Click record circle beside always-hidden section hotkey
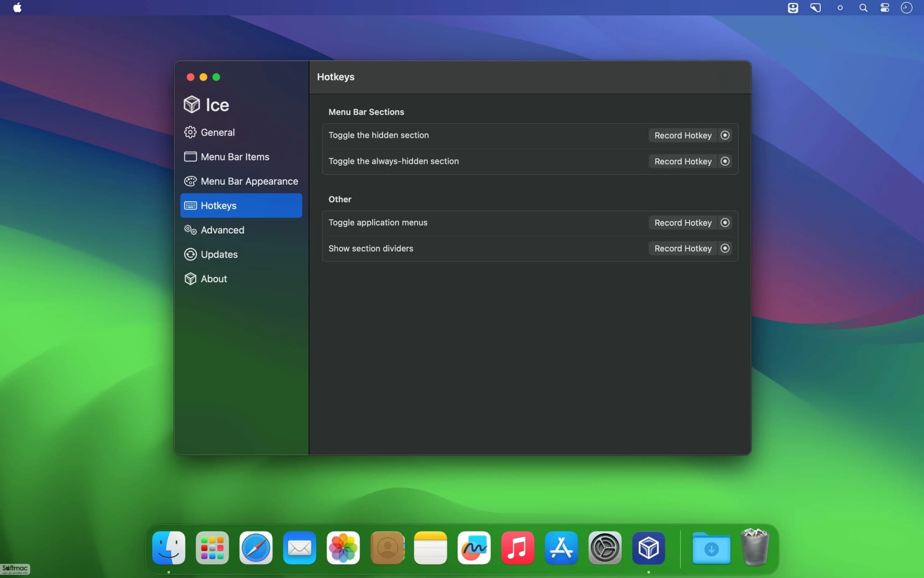 coord(725,161)
